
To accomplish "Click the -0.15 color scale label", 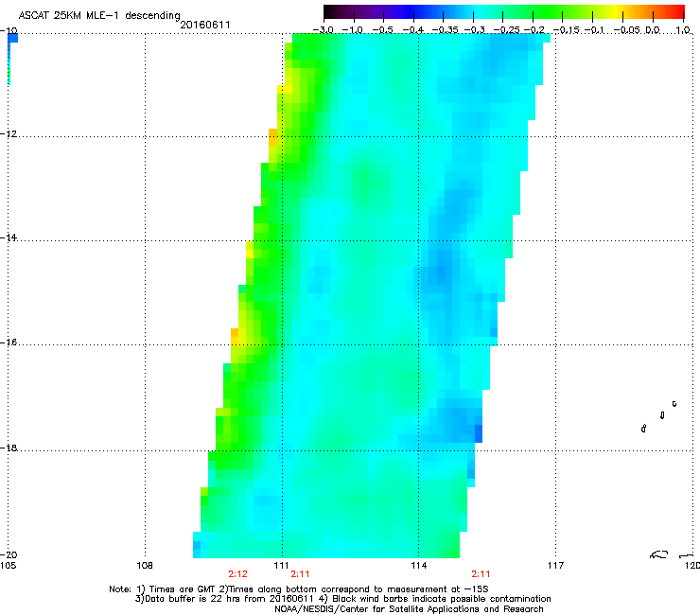I will (x=566, y=30).
